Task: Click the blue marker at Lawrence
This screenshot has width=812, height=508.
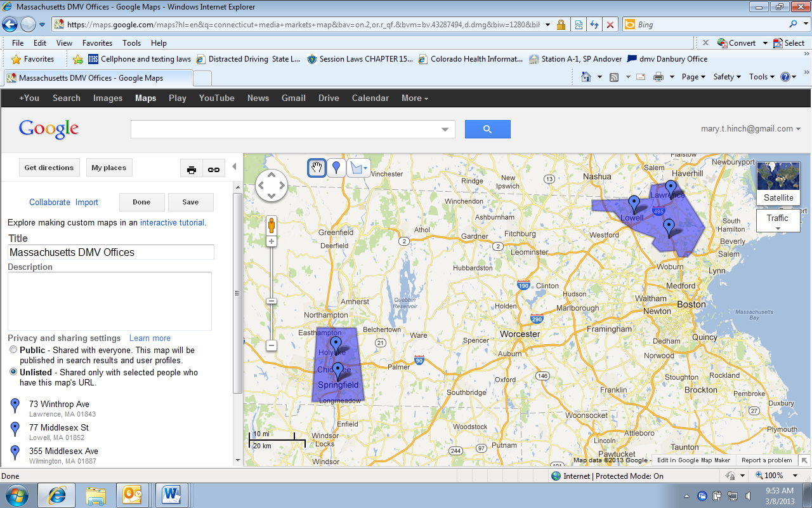Action: pyautogui.click(x=671, y=189)
